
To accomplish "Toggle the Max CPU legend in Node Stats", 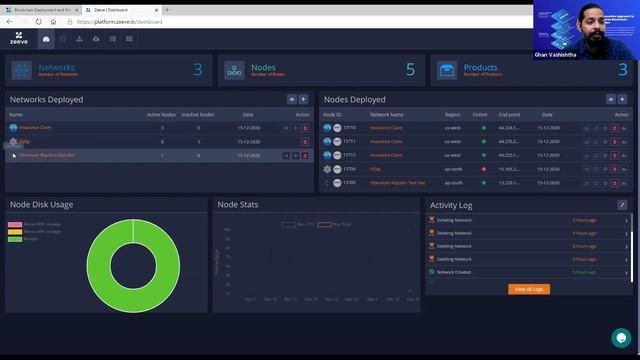I will [298, 224].
